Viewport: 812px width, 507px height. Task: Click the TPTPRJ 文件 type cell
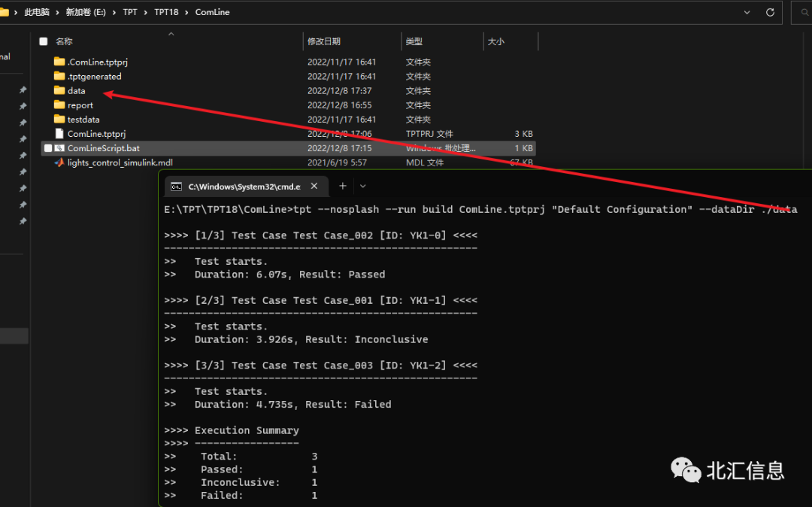(x=429, y=134)
